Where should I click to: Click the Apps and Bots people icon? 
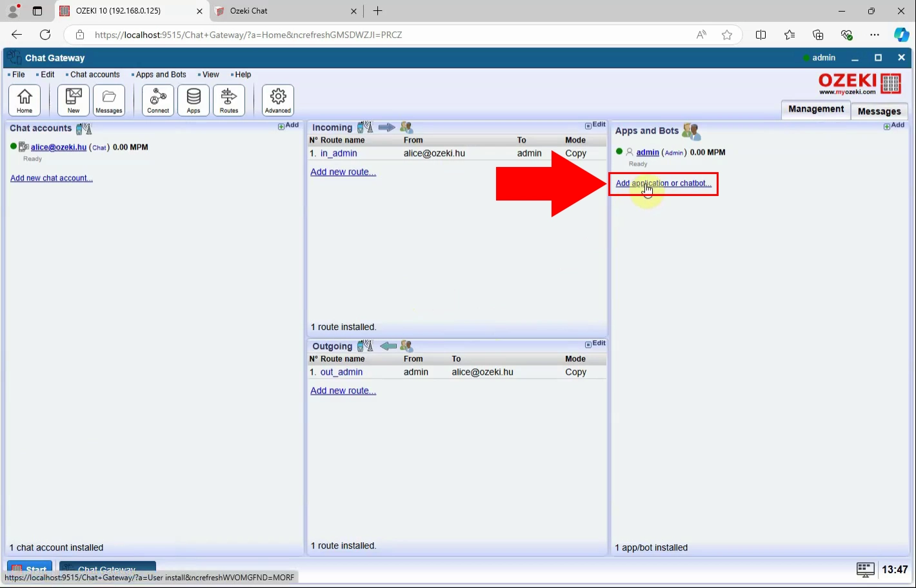(x=691, y=132)
